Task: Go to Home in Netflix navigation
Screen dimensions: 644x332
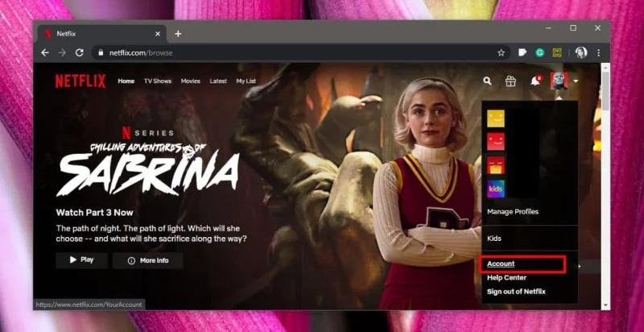Action: point(126,81)
